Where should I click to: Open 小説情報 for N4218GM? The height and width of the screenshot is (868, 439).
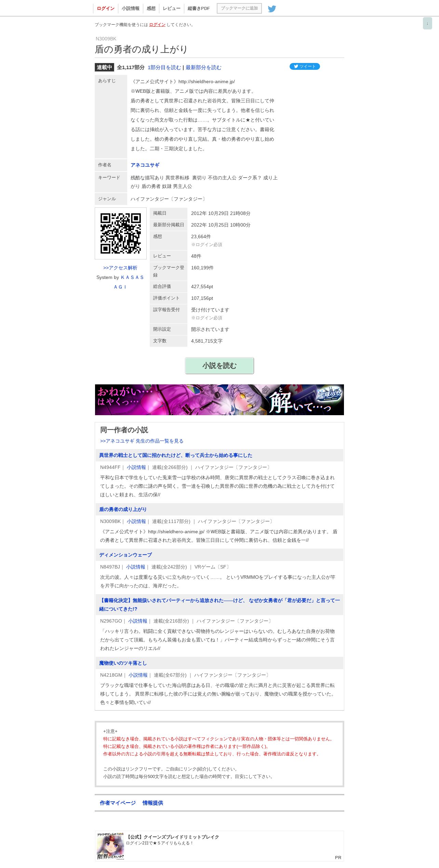click(138, 675)
